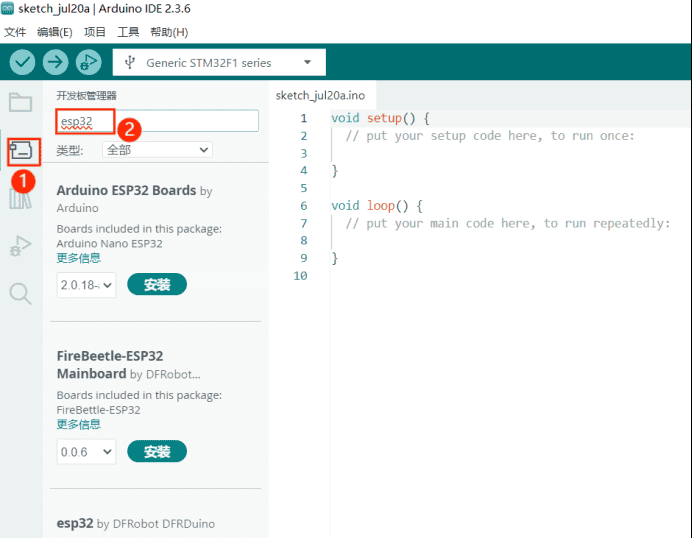Start the Debug toolbar icon

[x=89, y=62]
